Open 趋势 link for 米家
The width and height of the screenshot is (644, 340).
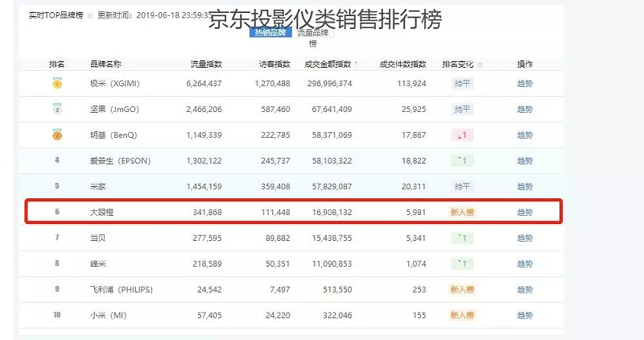(525, 187)
